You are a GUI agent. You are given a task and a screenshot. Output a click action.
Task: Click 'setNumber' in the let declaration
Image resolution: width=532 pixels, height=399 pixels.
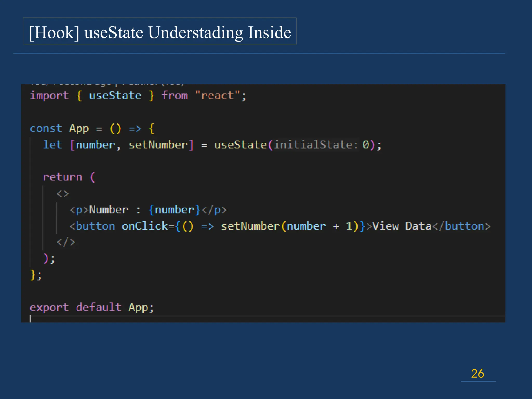158,145
